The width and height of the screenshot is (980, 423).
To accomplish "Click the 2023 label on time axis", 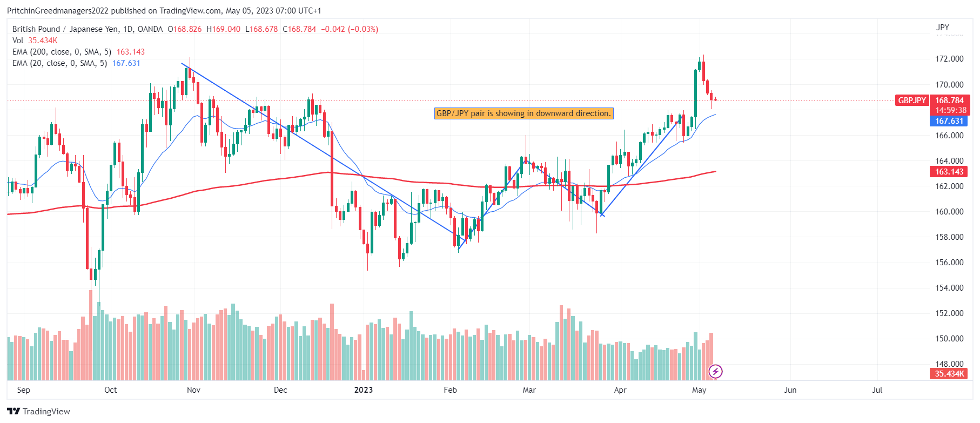I will (364, 390).
